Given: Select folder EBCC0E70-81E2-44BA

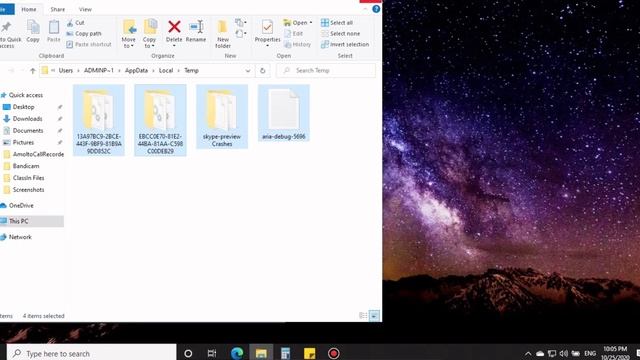Looking at the screenshot, I should pos(160,120).
